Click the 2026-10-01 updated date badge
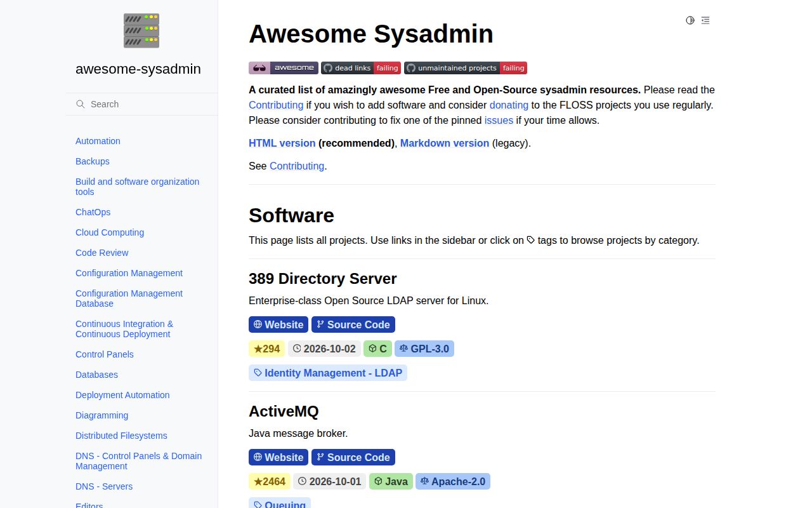Screen dimensions: 812x508 (330, 481)
